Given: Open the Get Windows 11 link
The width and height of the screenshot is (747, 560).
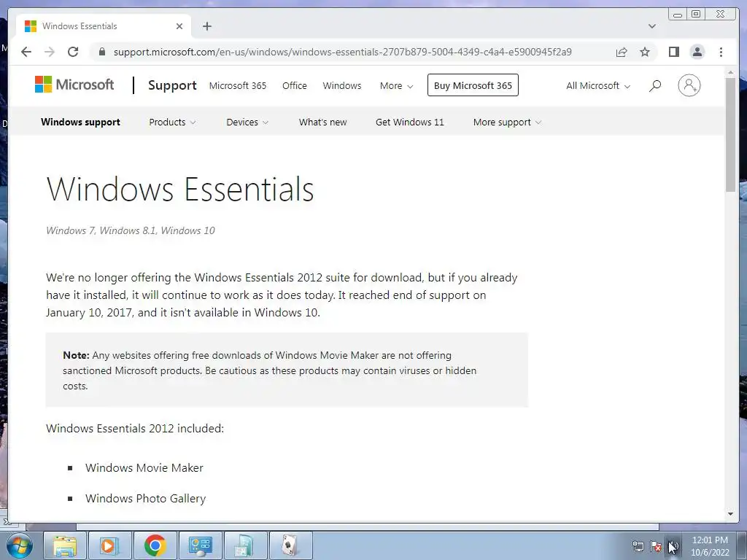Looking at the screenshot, I should [410, 122].
